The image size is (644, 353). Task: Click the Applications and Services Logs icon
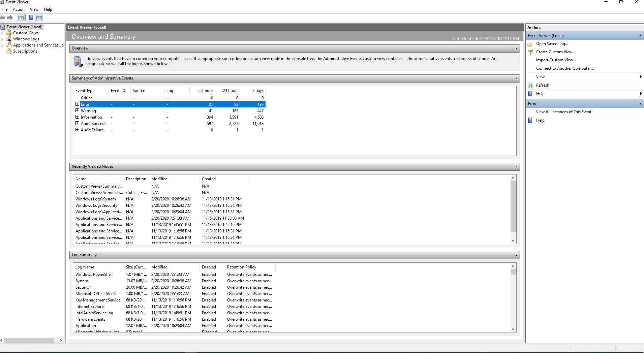(x=9, y=45)
